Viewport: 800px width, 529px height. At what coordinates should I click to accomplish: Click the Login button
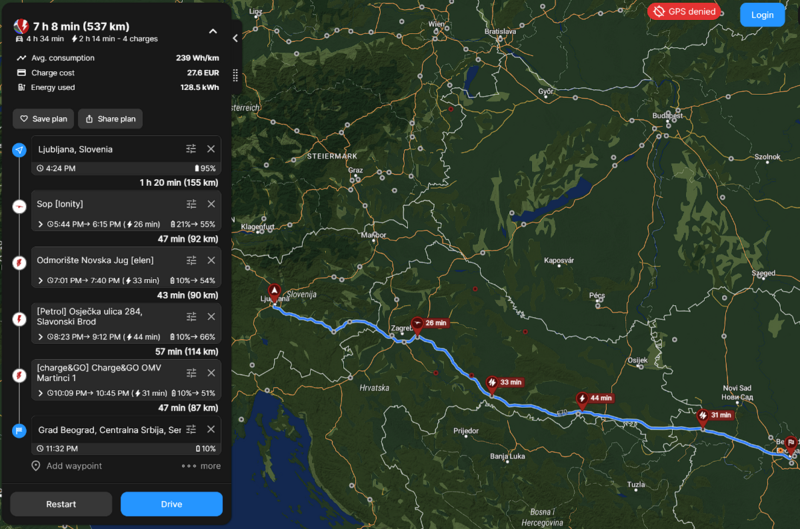762,15
